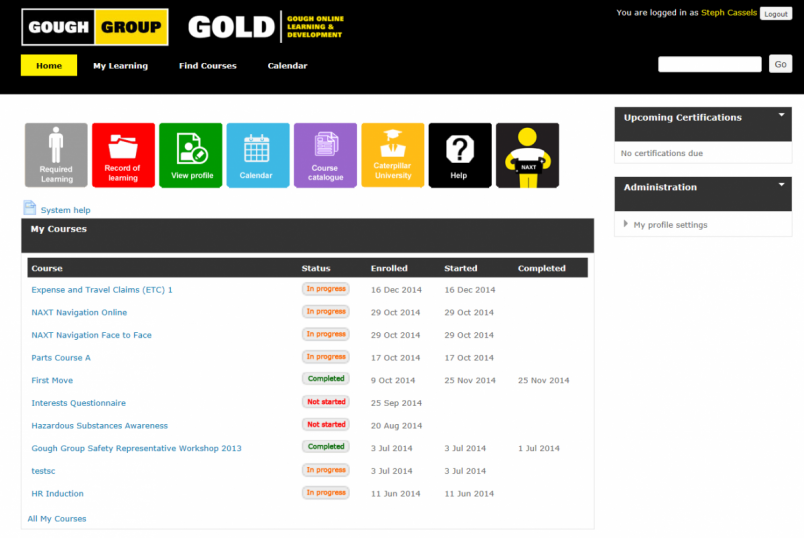The image size is (804, 538).
Task: Open the Parts Course A link
Action: (61, 357)
